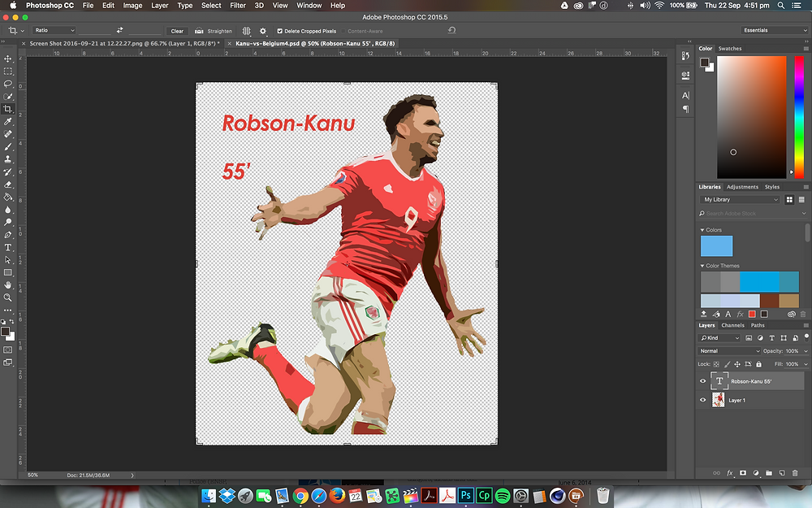Hide Layer 1 visibility eye

click(702, 400)
